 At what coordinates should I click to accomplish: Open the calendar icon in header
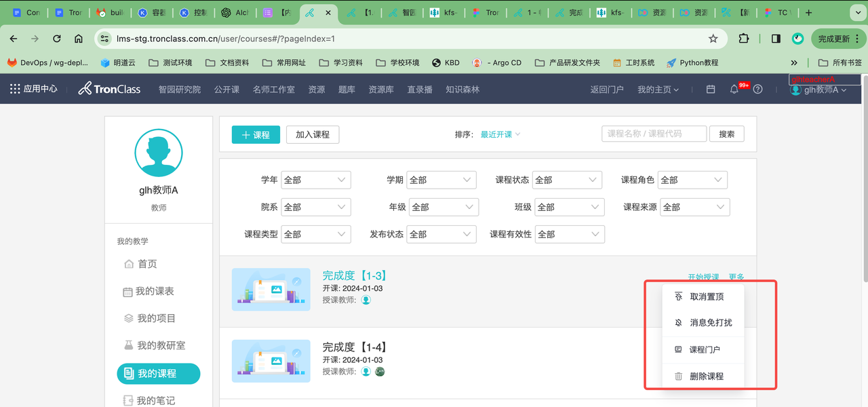coord(711,90)
